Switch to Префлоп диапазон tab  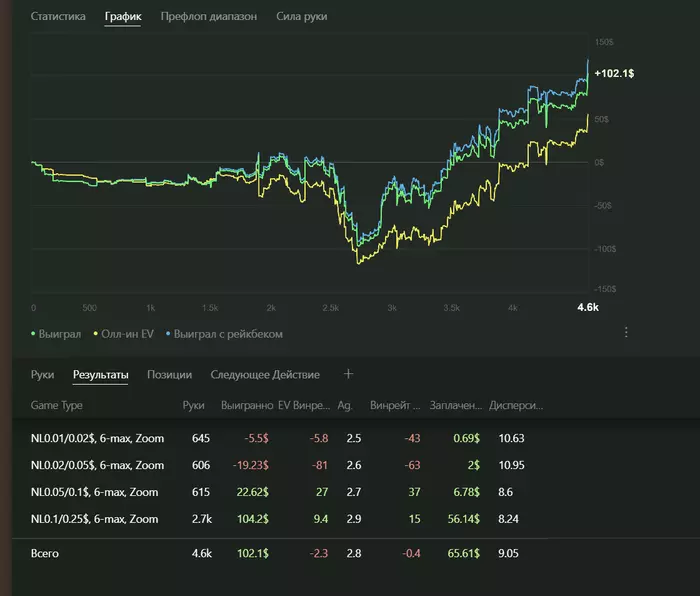point(208,17)
